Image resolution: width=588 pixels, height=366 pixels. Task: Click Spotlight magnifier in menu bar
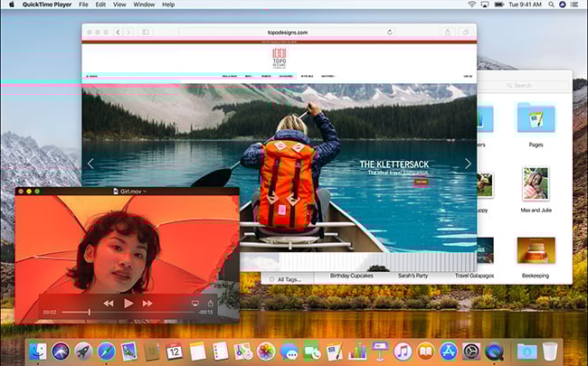click(551, 5)
